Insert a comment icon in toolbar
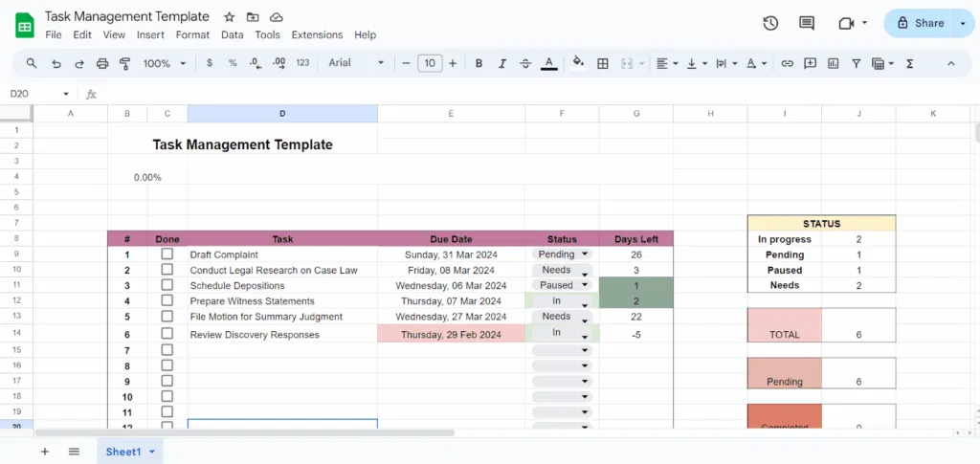 tap(810, 63)
